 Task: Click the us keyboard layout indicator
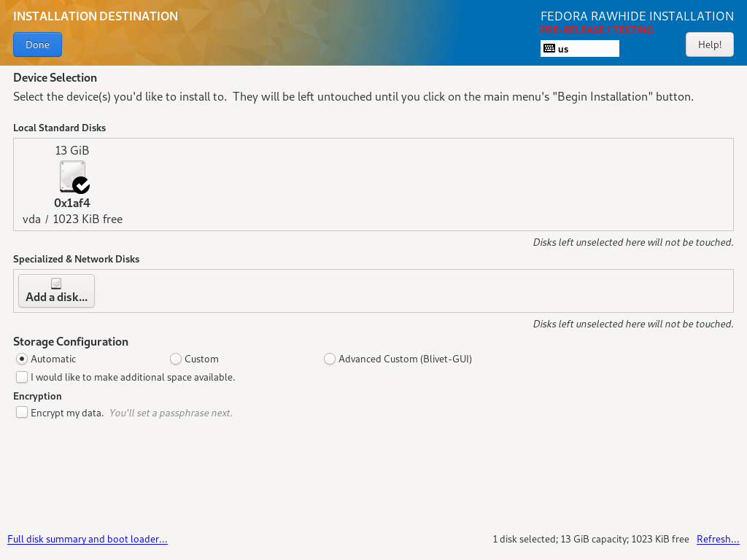coord(580,49)
